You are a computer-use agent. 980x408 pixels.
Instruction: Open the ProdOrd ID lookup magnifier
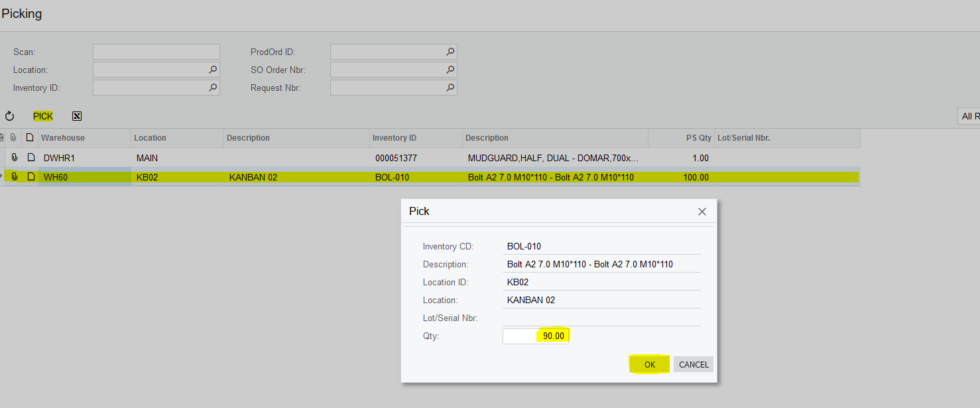click(450, 52)
